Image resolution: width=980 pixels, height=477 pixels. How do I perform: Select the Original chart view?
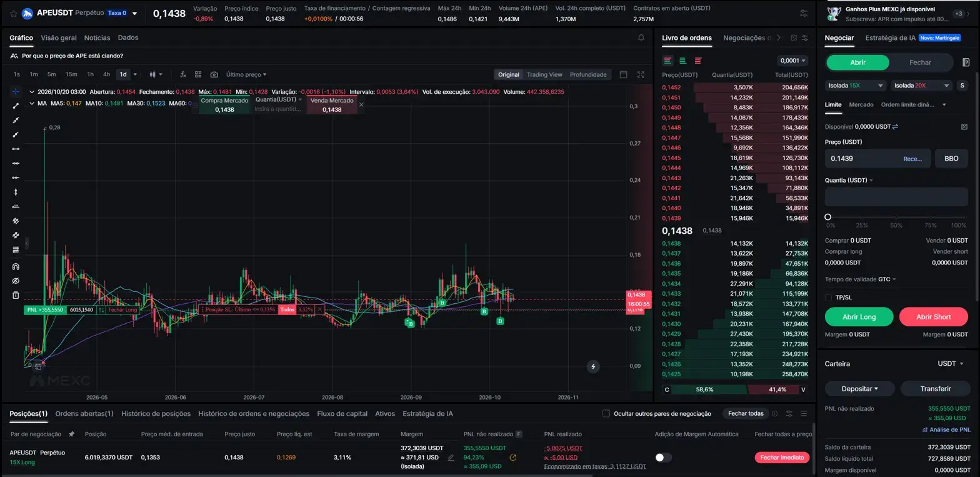coord(508,74)
